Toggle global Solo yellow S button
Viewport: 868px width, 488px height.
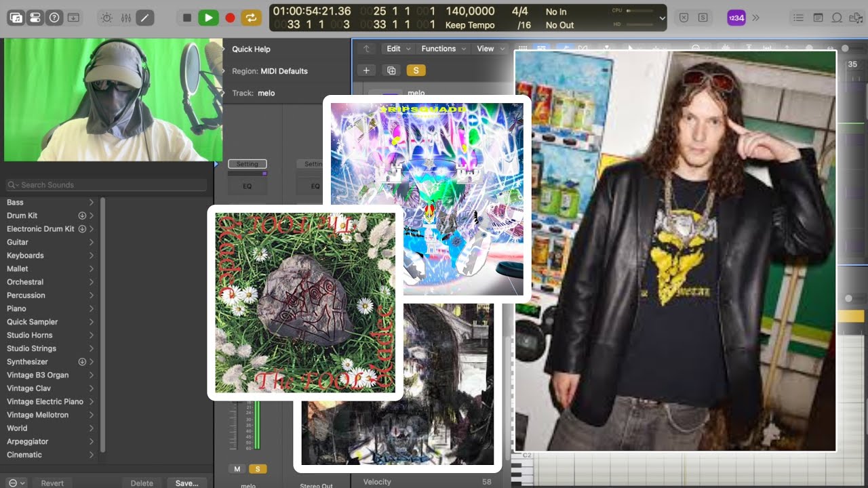pos(416,70)
